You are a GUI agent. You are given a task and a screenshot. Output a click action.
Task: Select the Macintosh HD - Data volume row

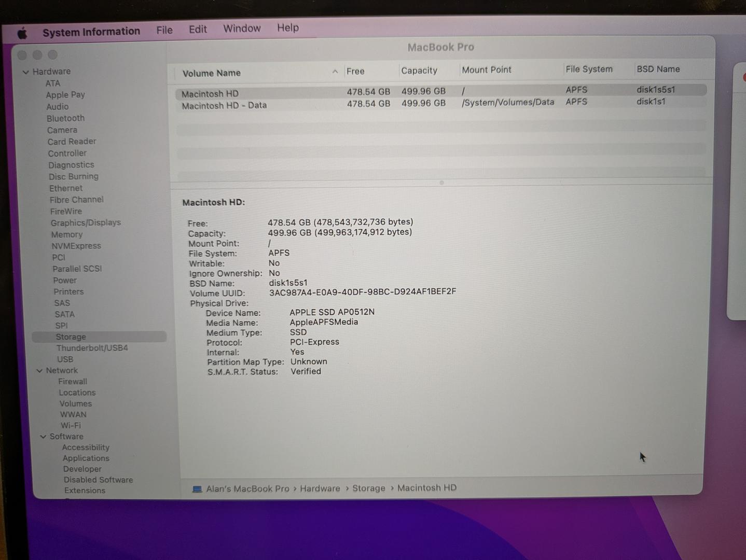[224, 106]
